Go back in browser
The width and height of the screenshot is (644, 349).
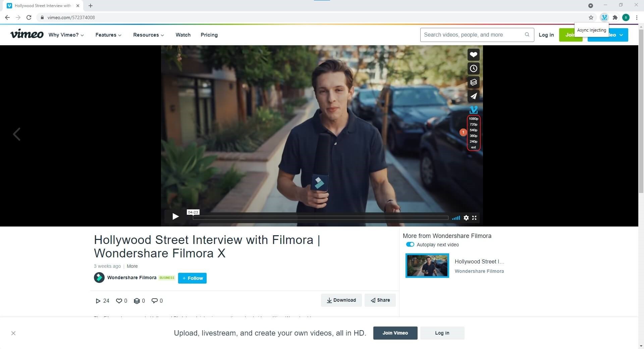(7, 17)
